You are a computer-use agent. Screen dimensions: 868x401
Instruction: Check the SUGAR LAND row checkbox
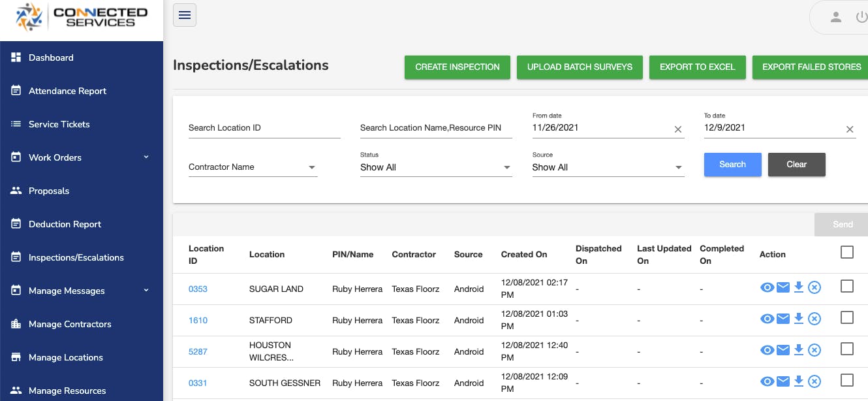coord(847,285)
